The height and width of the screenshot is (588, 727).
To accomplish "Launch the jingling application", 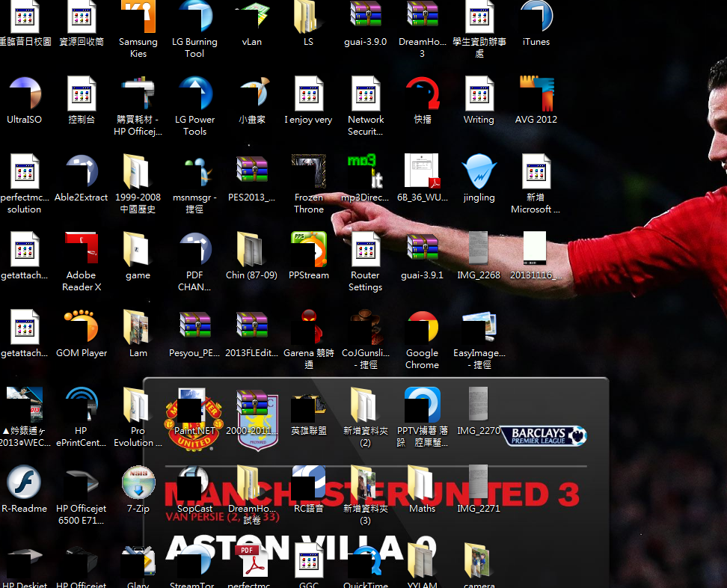I will [479, 171].
